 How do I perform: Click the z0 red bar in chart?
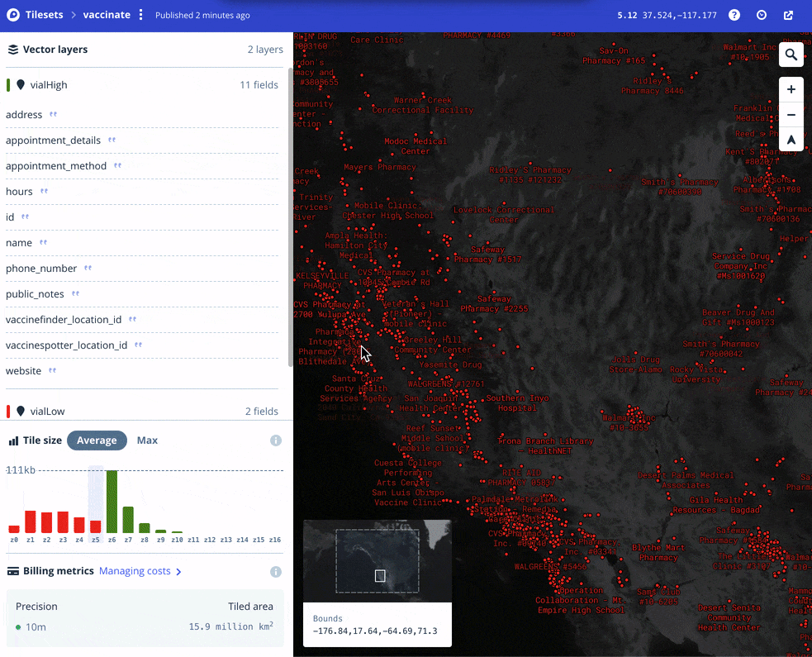(14, 529)
